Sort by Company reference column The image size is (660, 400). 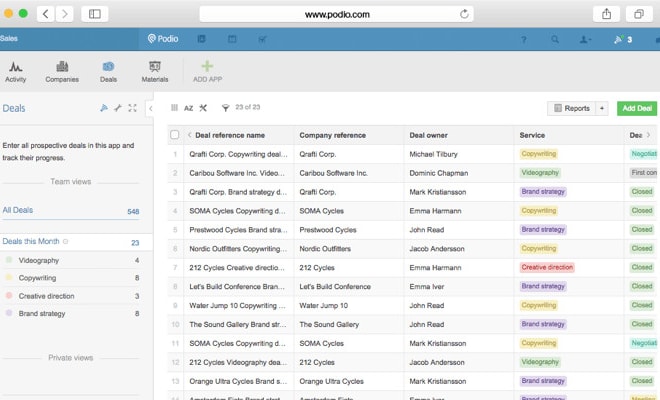coord(333,135)
